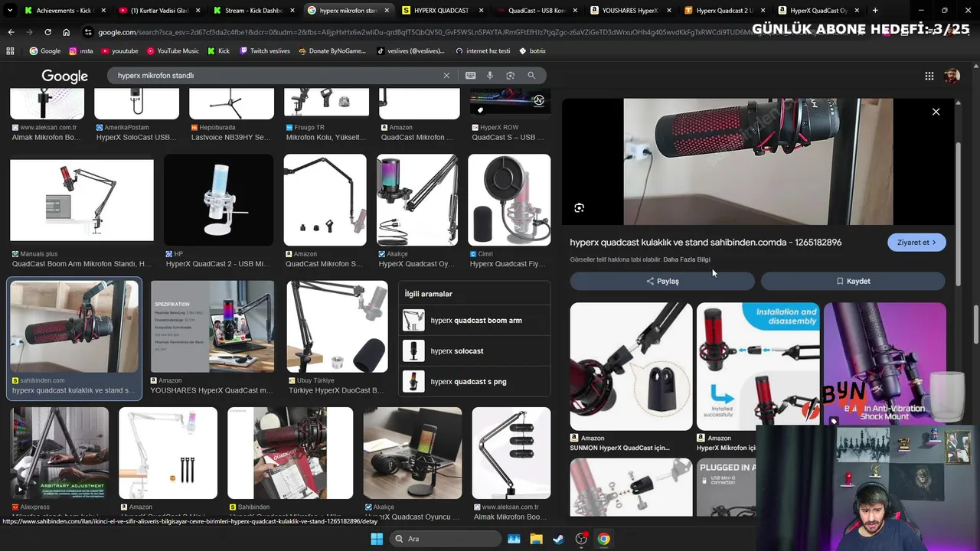Open the Cimri Hyperx Quadcast pop filter thumbnail

point(509,201)
